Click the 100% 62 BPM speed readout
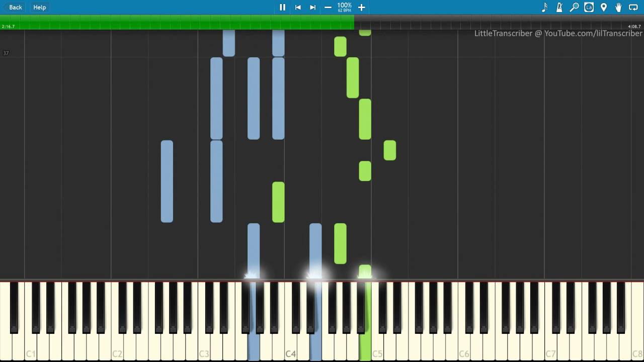This screenshot has height=362, width=644. (345, 7)
